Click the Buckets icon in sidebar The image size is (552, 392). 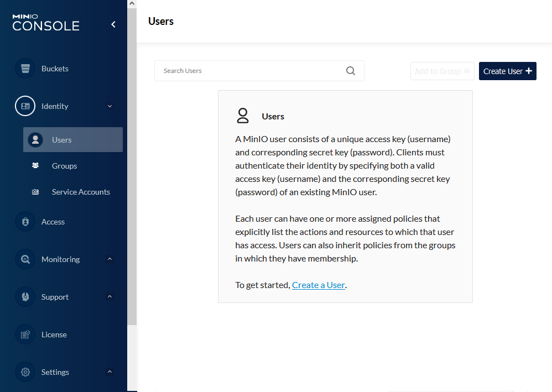25,69
